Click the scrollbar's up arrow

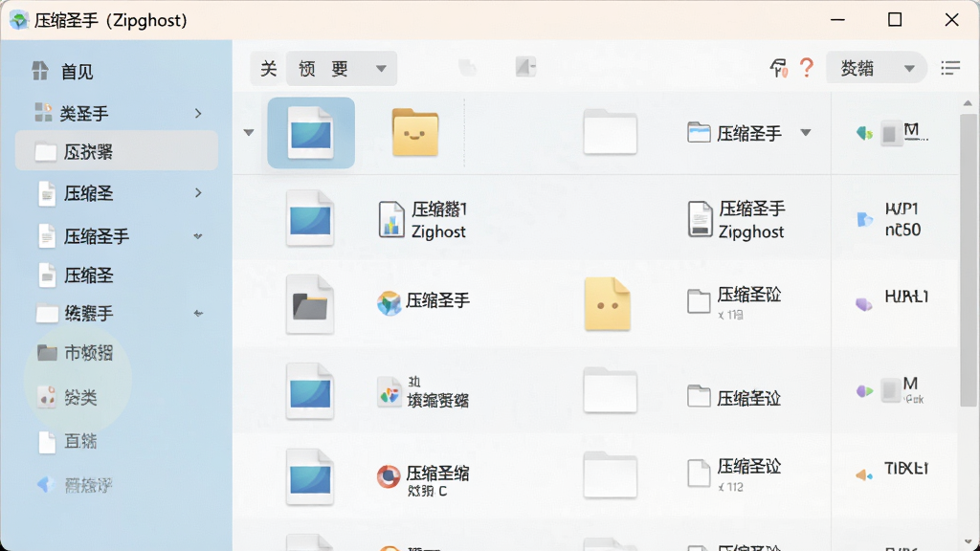click(x=968, y=103)
